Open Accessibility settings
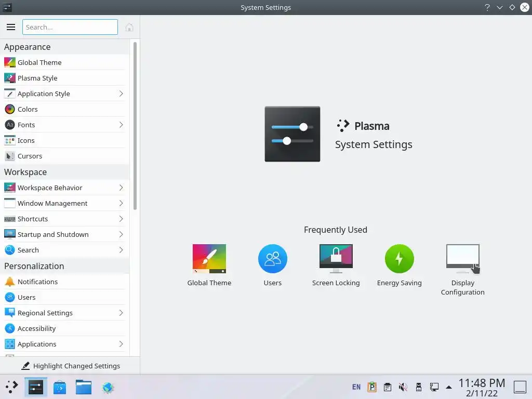This screenshot has width=532, height=399. pos(64,328)
